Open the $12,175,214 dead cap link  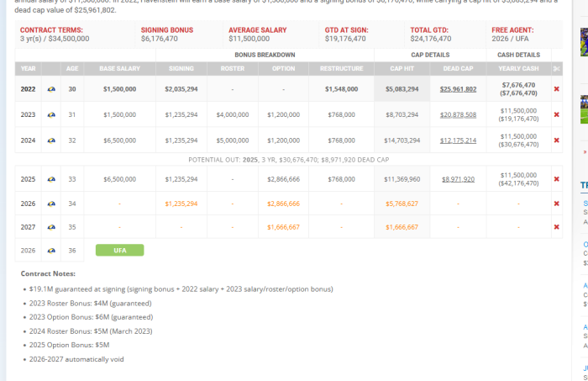pos(459,140)
